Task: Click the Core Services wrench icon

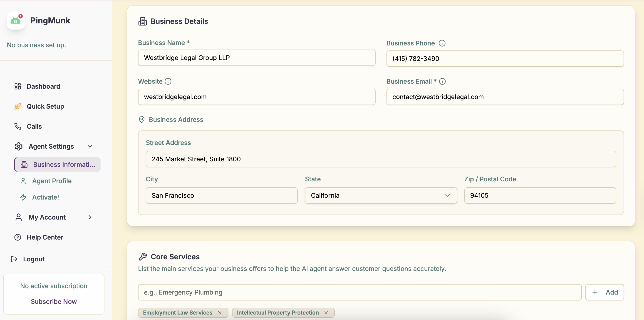Action: [143, 257]
